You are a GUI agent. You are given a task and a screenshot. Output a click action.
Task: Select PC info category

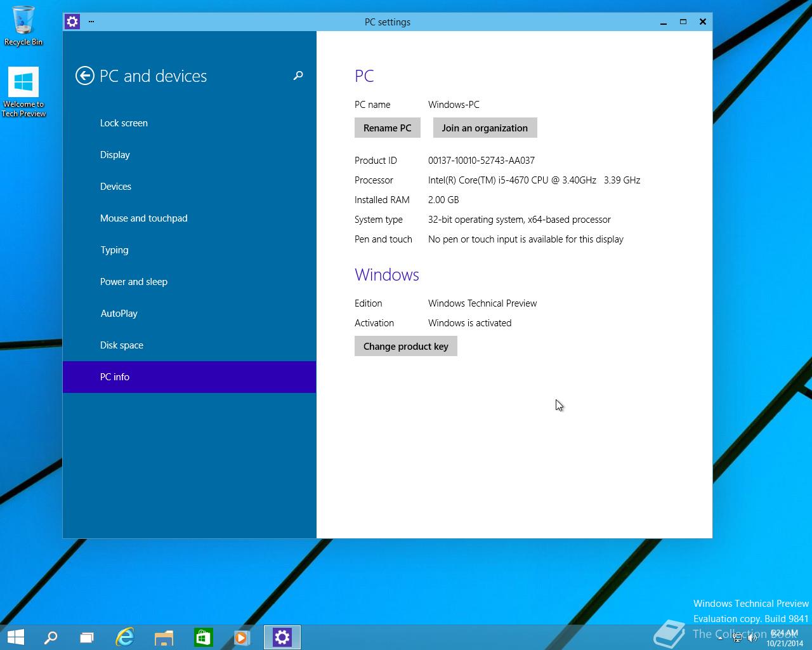tap(189, 377)
